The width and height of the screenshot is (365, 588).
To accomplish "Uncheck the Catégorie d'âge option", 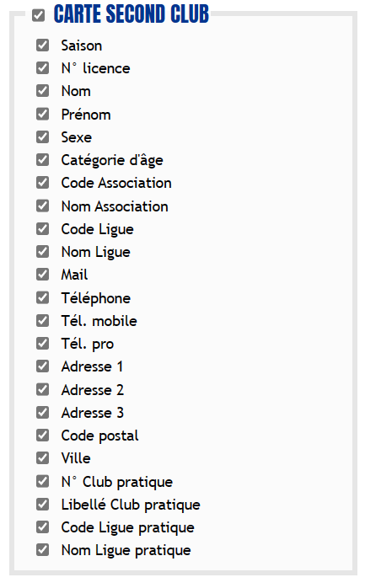I will click(x=43, y=160).
